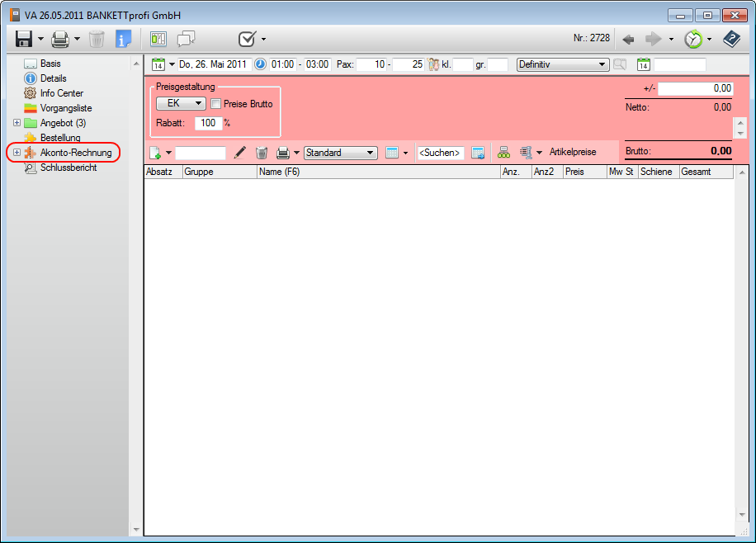Click the save disk icon
756x543 pixels.
tap(23, 39)
